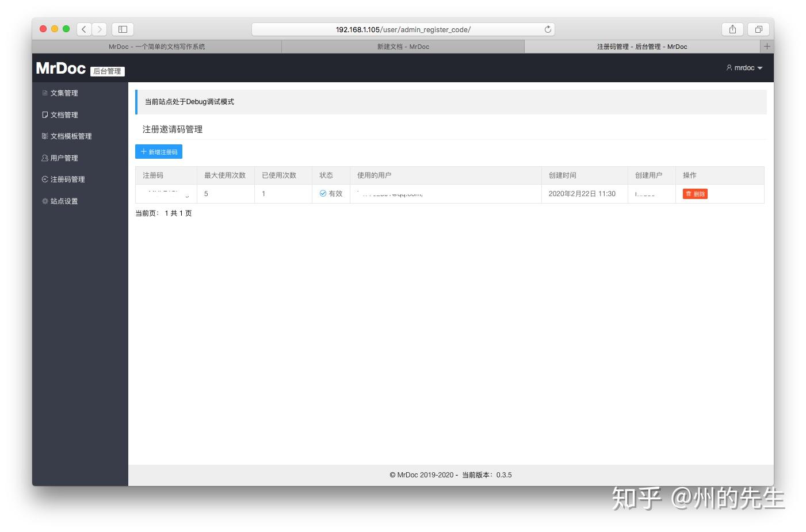The width and height of the screenshot is (806, 532).
Task: Select the 文档管理 sidebar icon
Action: [x=45, y=114]
